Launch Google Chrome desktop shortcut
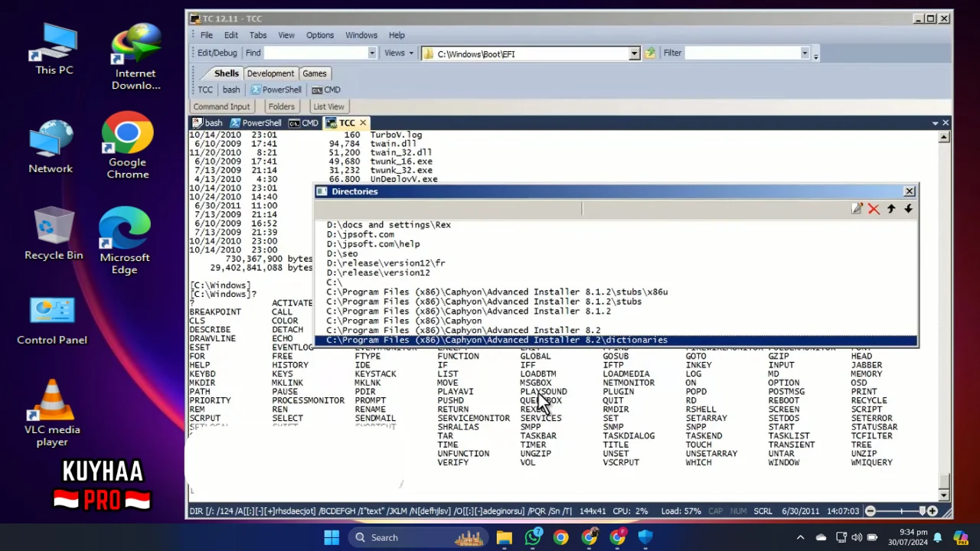 pos(127,146)
